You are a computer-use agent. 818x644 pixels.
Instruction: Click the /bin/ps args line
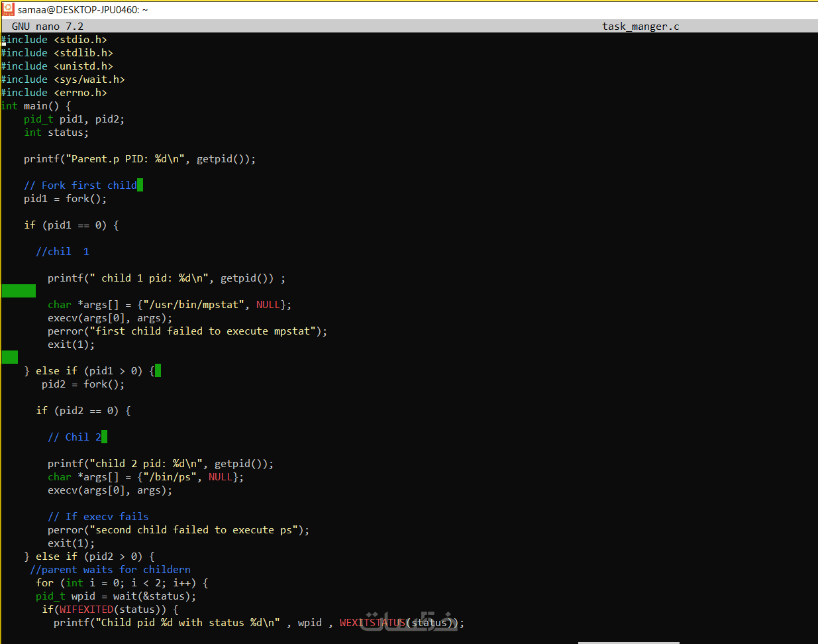tap(146, 477)
